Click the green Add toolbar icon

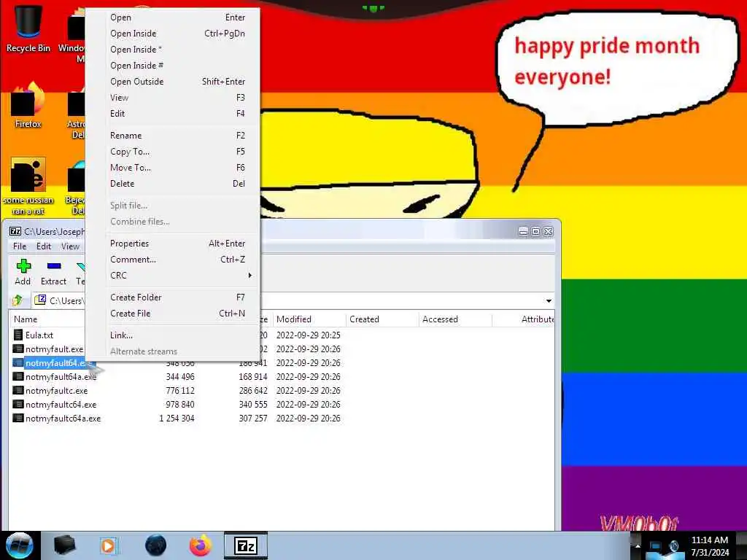coord(23,265)
